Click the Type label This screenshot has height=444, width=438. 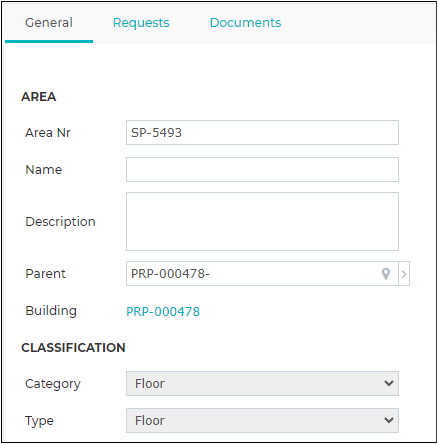click(x=39, y=421)
